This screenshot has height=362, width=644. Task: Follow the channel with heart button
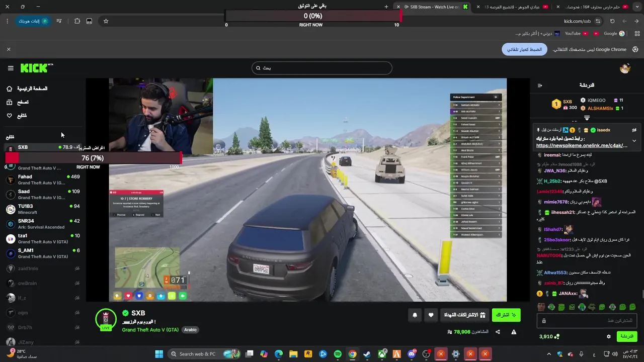pyautogui.click(x=431, y=315)
